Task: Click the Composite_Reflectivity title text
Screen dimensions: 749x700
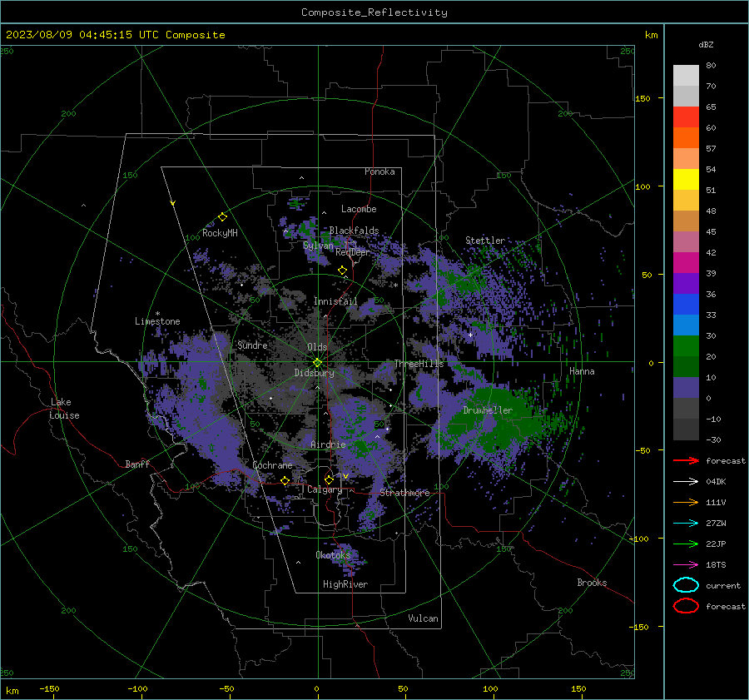Action: pos(374,12)
